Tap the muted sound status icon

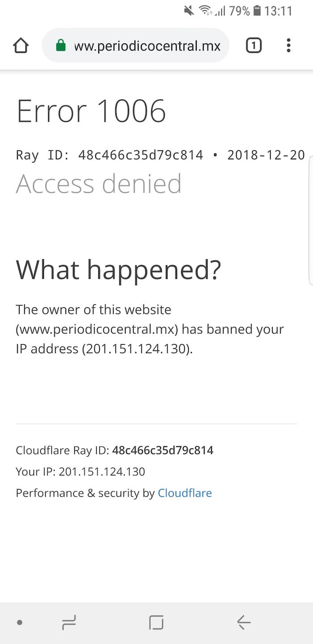click(x=189, y=11)
